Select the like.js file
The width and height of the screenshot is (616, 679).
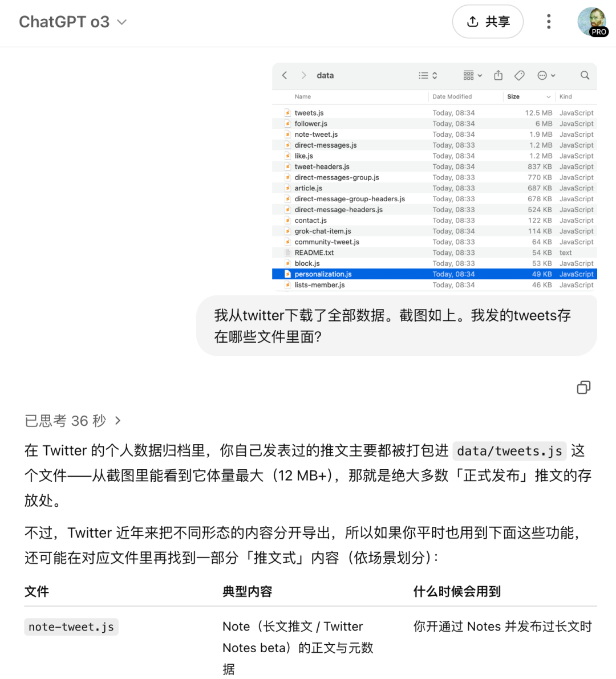pyautogui.click(x=435, y=156)
